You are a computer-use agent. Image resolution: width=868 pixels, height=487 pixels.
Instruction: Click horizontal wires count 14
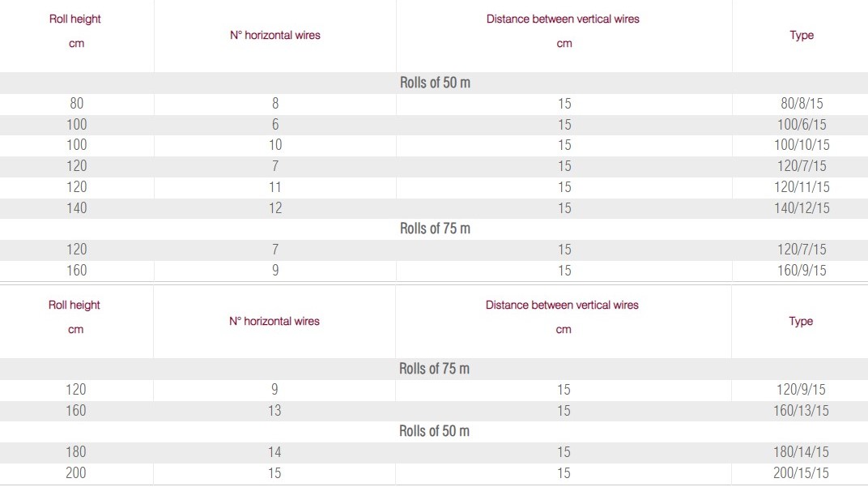click(274, 452)
